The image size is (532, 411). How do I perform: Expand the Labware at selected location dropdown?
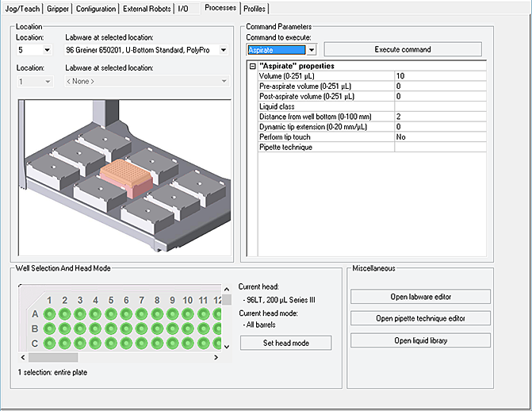[223, 50]
